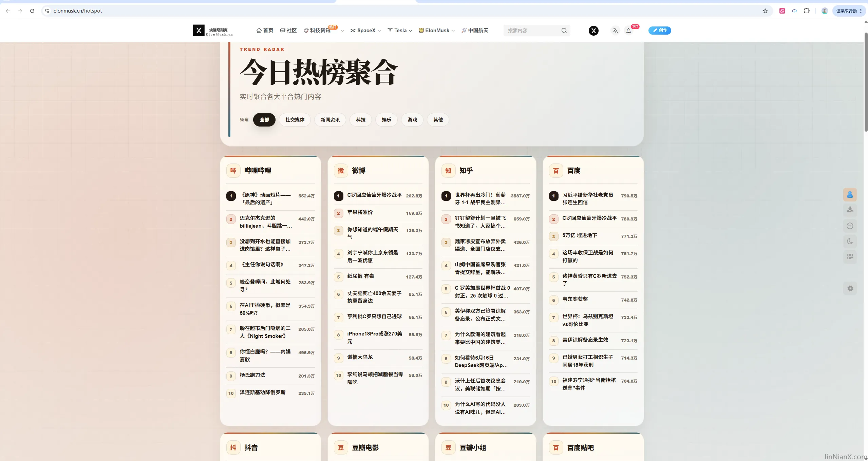Select the 新闻资讯 channel filter
Screen dimensions: 868x461
click(330, 120)
